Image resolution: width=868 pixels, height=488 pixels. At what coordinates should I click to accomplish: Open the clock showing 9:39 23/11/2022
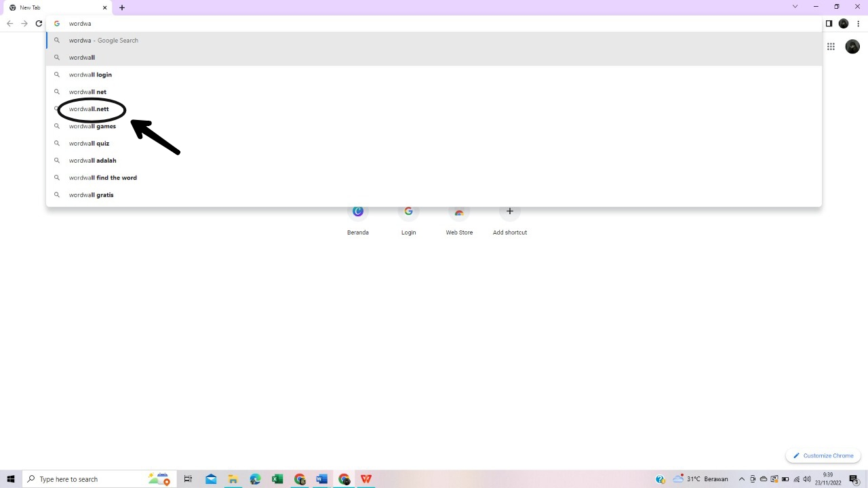828,479
